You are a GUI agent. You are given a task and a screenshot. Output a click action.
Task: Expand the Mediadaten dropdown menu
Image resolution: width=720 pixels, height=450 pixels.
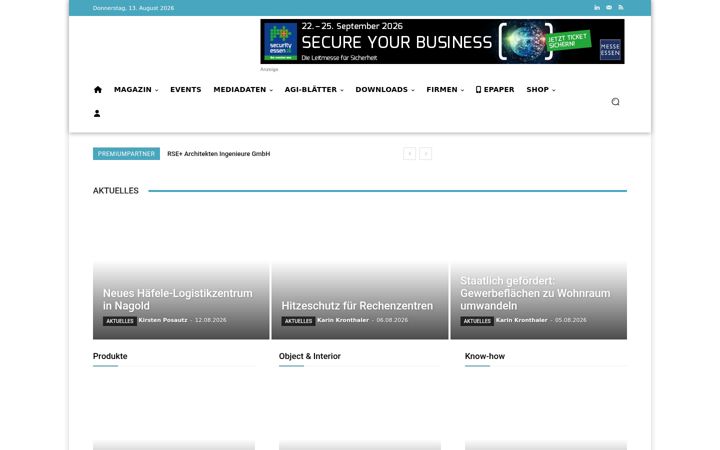point(243,90)
